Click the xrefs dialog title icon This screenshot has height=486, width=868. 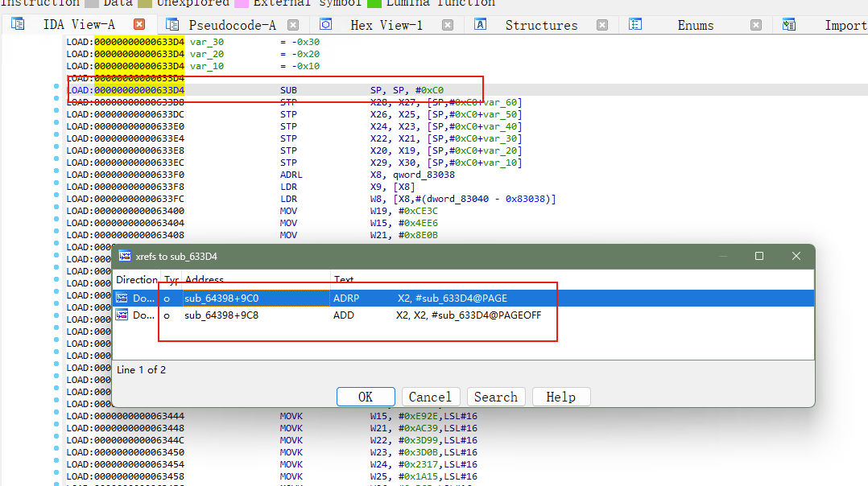tap(125, 256)
